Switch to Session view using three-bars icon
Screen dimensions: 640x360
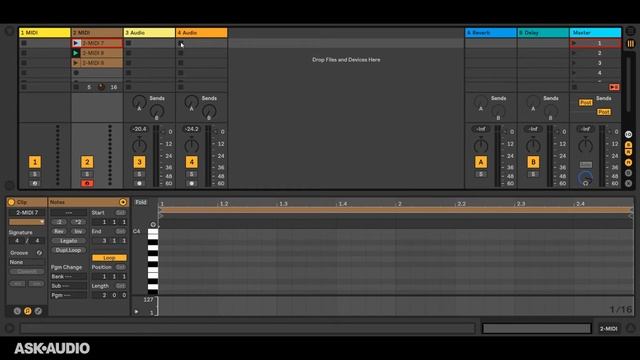point(631,43)
